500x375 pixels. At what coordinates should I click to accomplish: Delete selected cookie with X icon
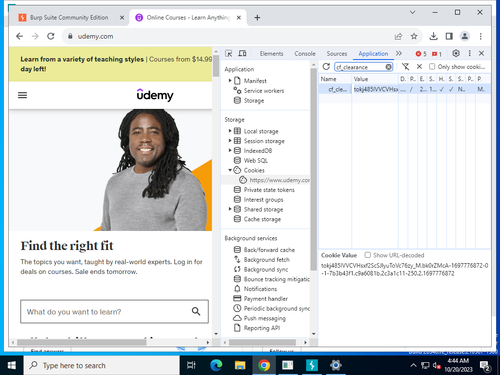point(419,67)
